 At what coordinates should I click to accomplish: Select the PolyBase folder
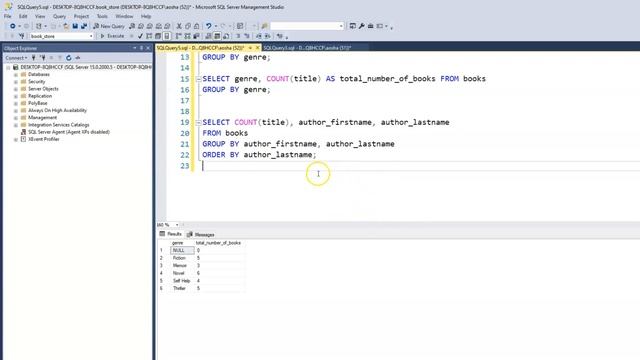coord(38,103)
